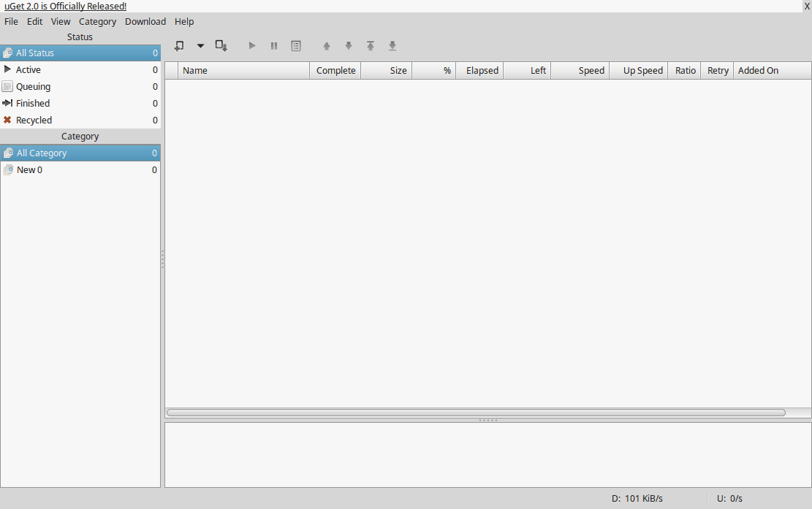The height and width of the screenshot is (509, 812).
Task: Click the new download toolbar icon
Action: coord(179,46)
